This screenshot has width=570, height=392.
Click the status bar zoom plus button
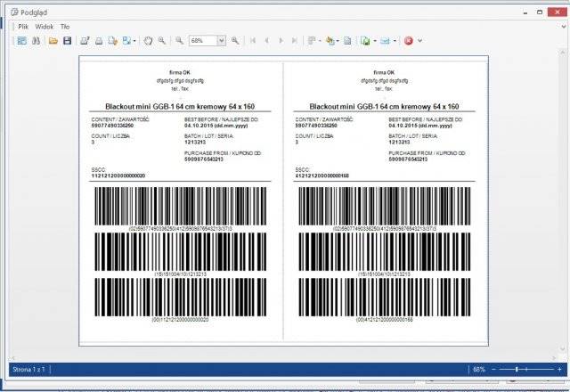click(559, 370)
